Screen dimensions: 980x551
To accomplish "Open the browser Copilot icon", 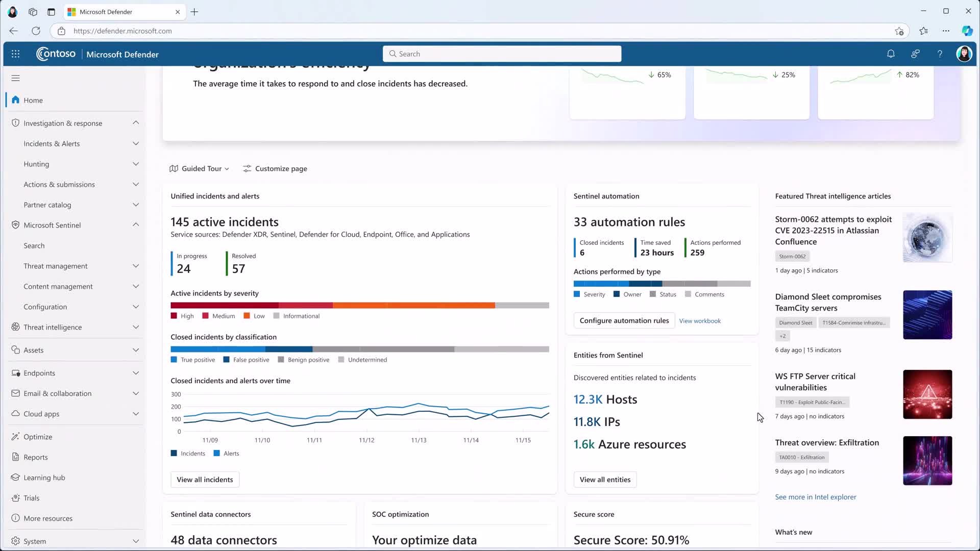I will click(x=967, y=31).
